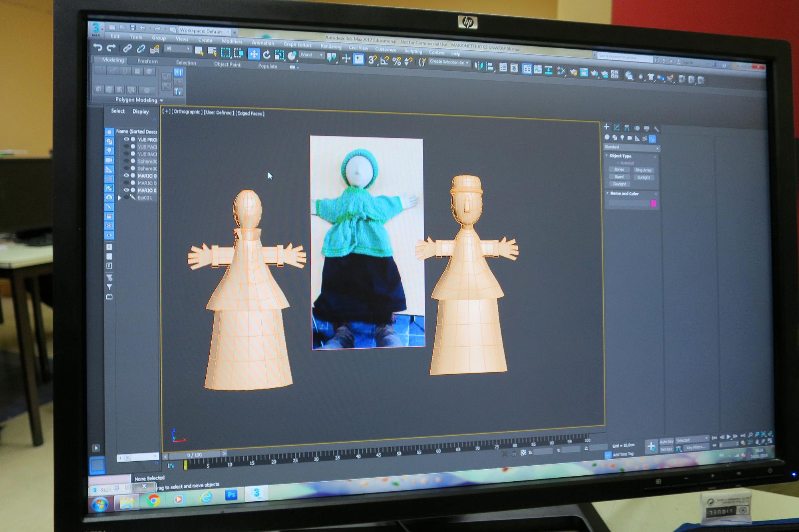Open the Modifiers menu

click(232, 41)
